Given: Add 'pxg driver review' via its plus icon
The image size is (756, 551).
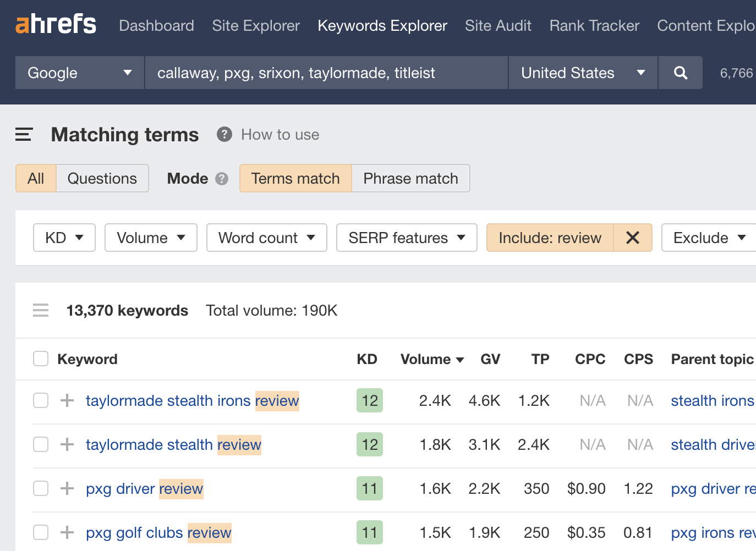Looking at the screenshot, I should coord(66,488).
